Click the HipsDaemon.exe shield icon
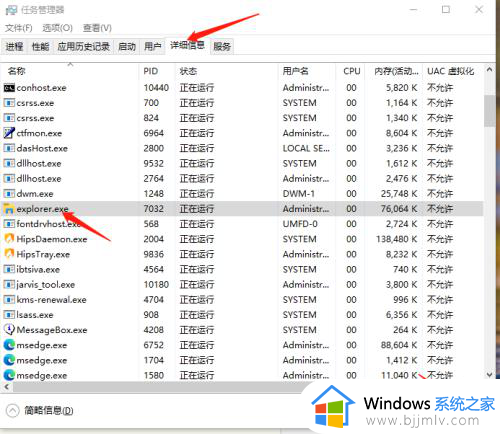 point(9,239)
